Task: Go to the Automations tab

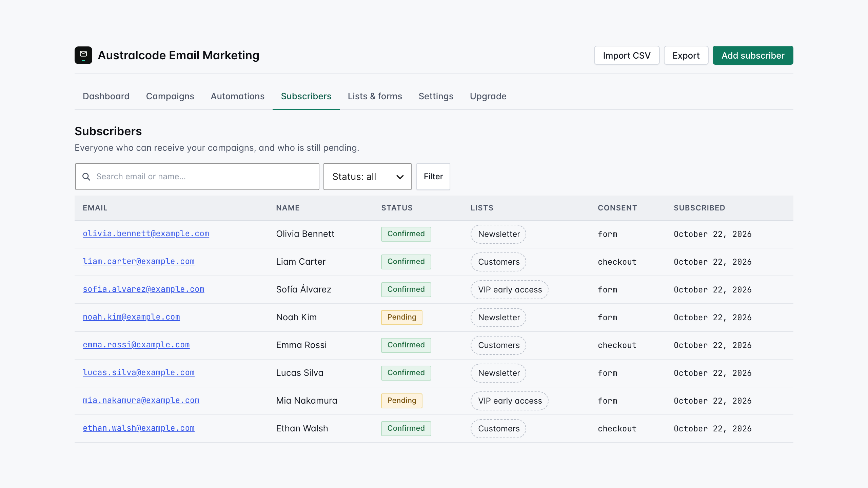Action: pos(238,96)
